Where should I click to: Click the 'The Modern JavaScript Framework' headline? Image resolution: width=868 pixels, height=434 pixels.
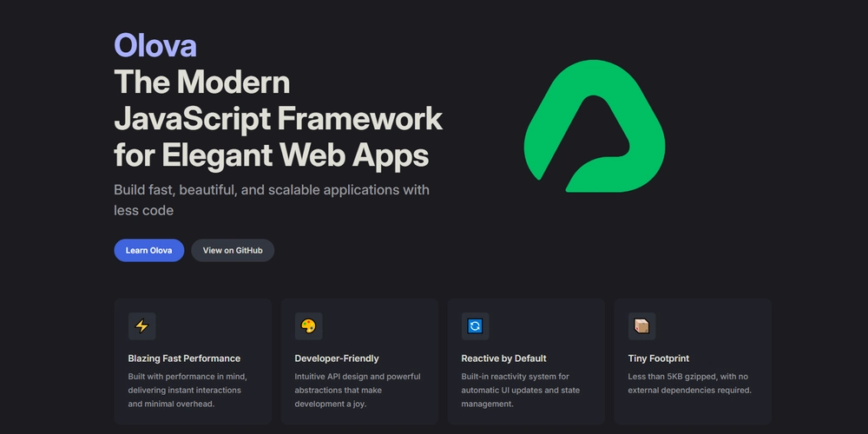[x=278, y=117]
